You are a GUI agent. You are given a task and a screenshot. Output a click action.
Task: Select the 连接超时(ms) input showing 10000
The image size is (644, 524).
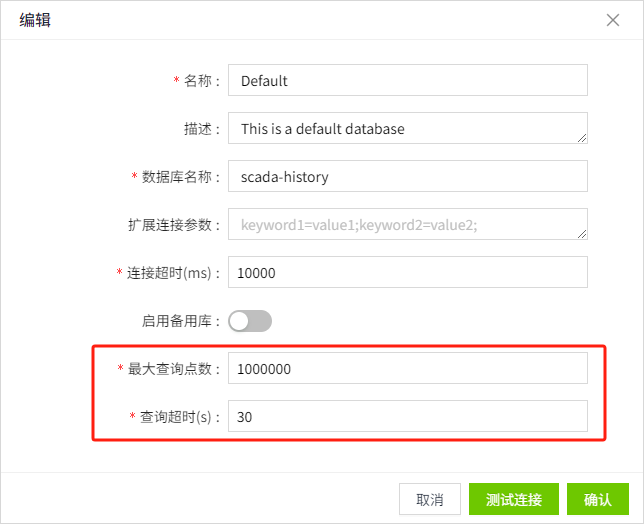click(x=407, y=273)
